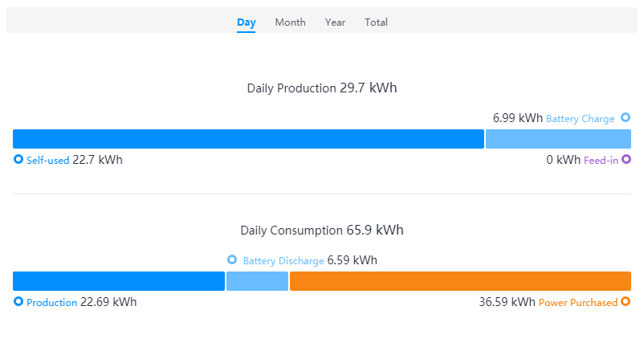Open the Total tab
Viewport: 644px width, 343px height.
[x=376, y=22]
